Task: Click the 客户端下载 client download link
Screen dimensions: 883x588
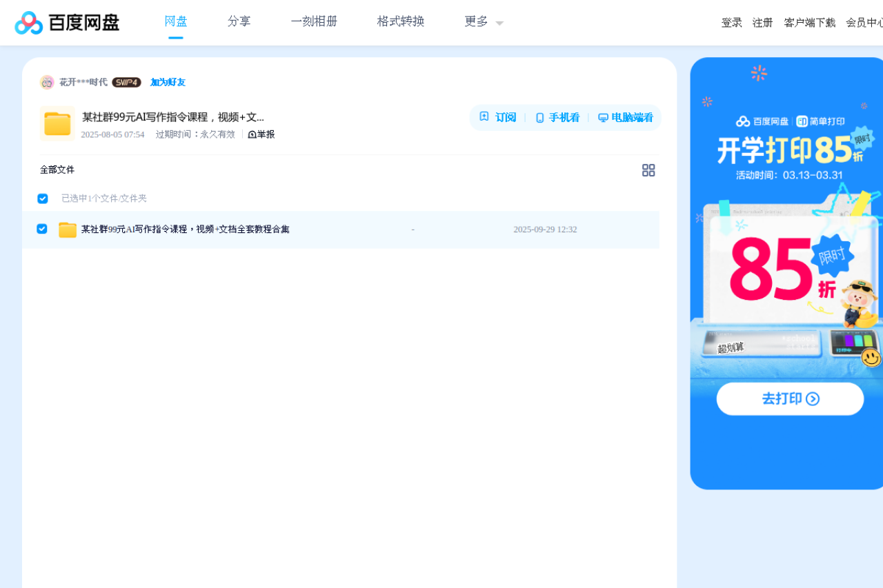Action: pos(810,22)
